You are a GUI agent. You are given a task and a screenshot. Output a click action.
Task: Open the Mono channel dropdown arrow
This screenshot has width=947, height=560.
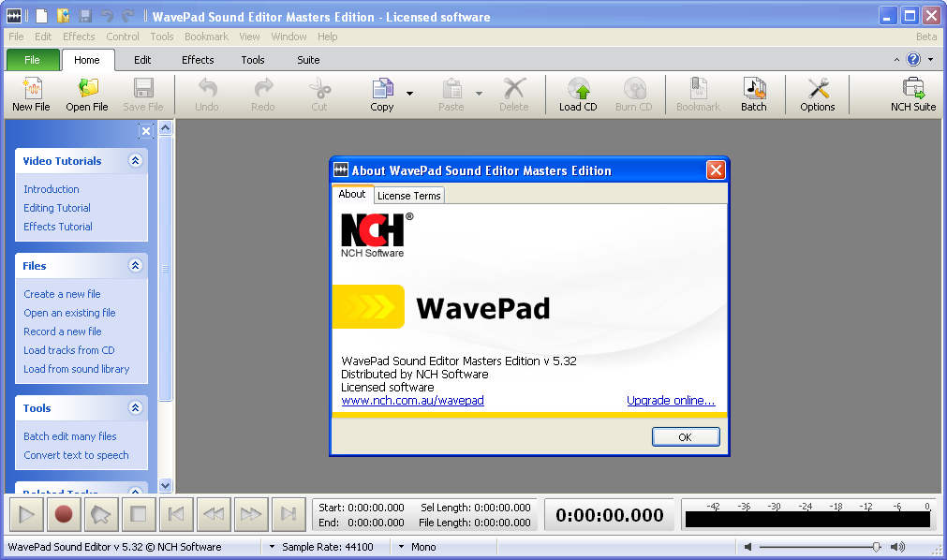tap(401, 547)
